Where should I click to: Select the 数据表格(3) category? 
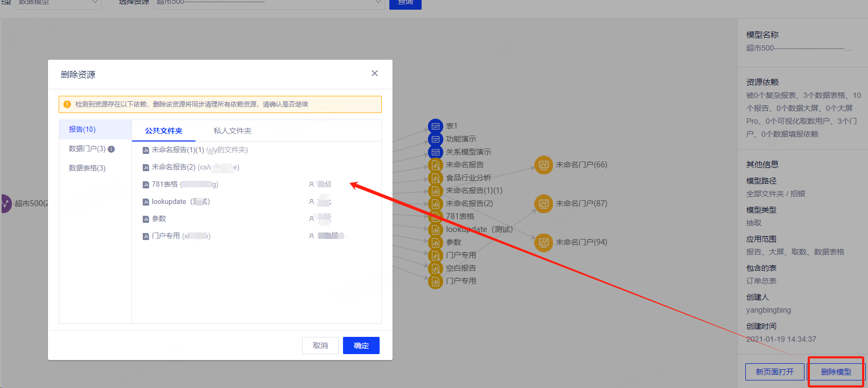click(x=87, y=168)
